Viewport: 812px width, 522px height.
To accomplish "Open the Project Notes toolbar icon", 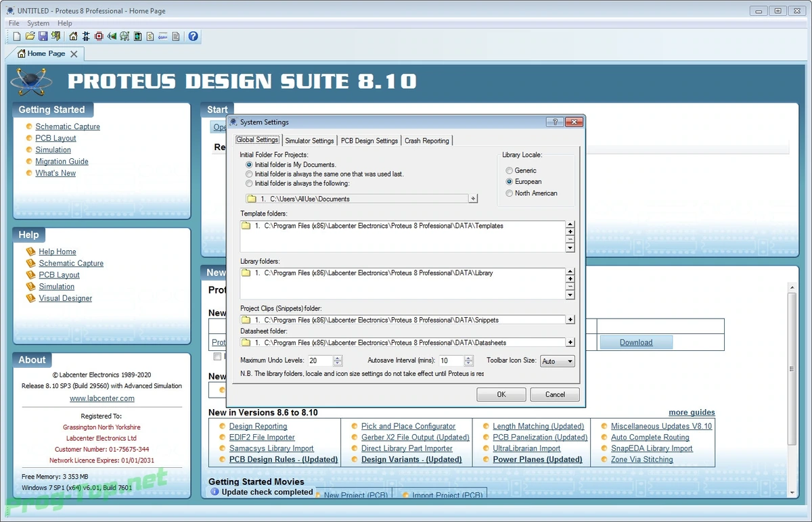I will point(175,36).
